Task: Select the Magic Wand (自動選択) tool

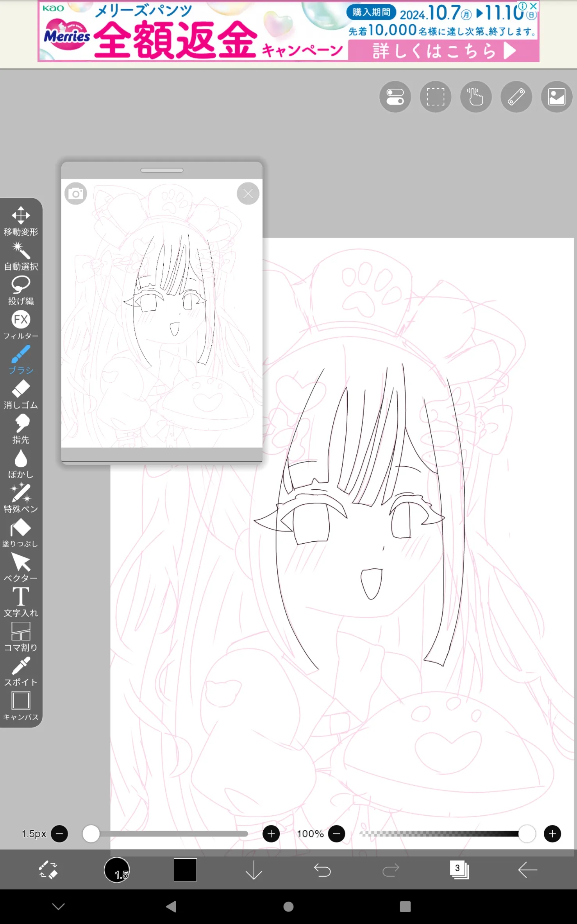Action: pos(21,256)
